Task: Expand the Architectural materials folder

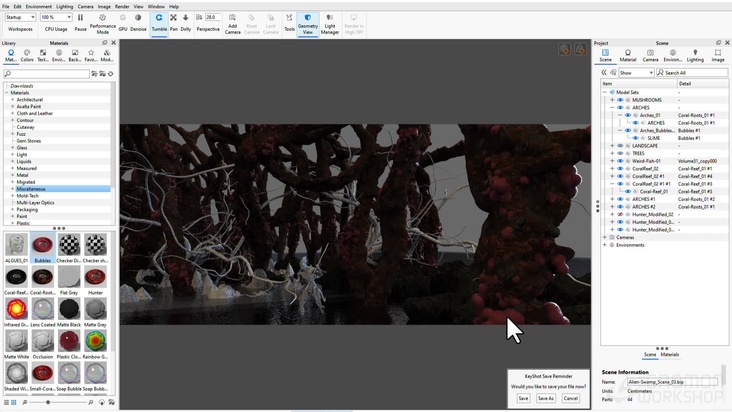Action: [13, 99]
